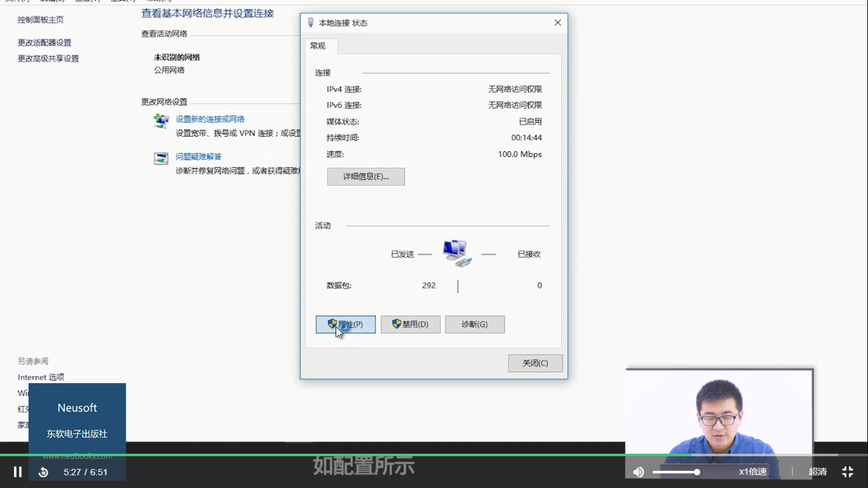Change video quality 超清
This screenshot has width=868, height=488.
pos(818,472)
